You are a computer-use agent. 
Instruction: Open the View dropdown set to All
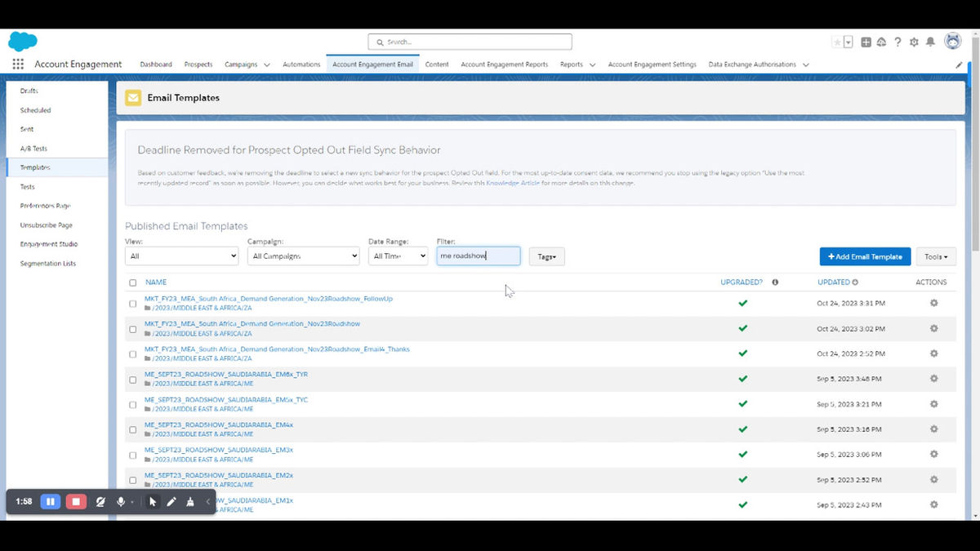pos(181,256)
